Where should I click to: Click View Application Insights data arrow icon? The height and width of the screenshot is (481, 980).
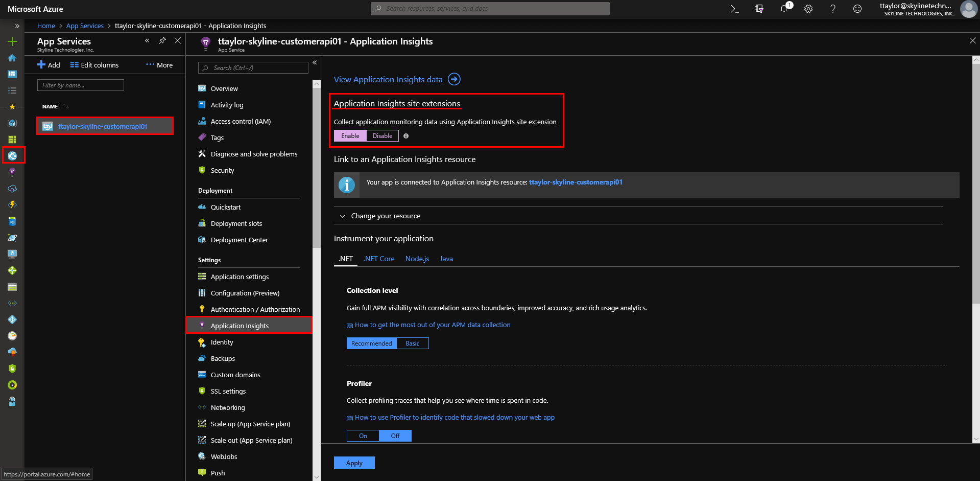tap(454, 79)
